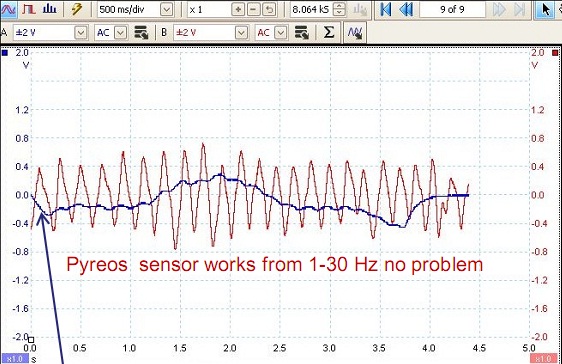This screenshot has height=364, width=562.
Task: Expand Channel B ±2 V range dropdown
Action: point(242,33)
